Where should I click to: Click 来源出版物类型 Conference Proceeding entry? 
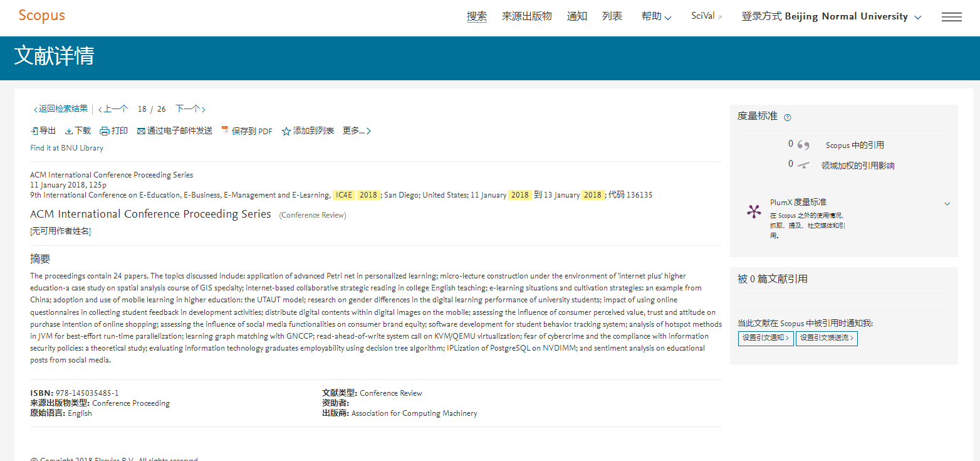(100, 403)
